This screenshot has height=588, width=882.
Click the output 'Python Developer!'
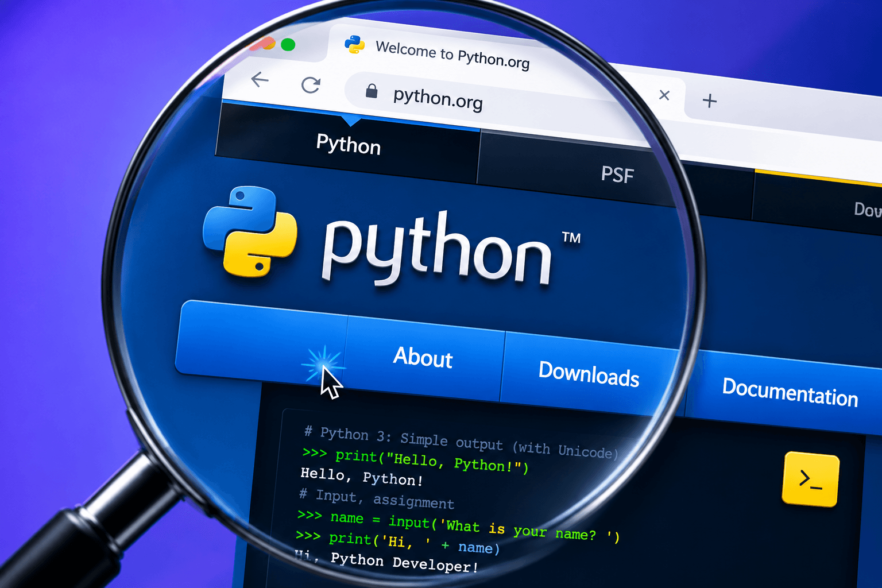pos(404,562)
